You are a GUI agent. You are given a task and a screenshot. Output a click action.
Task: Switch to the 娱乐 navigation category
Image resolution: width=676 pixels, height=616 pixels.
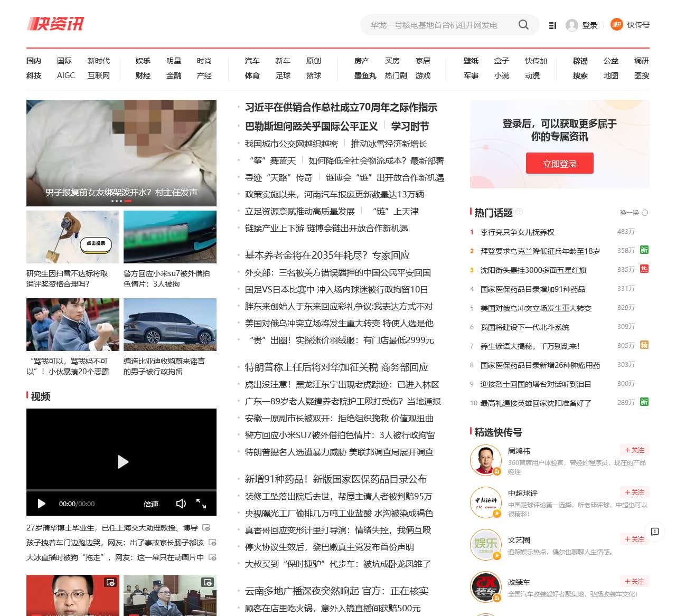(143, 61)
